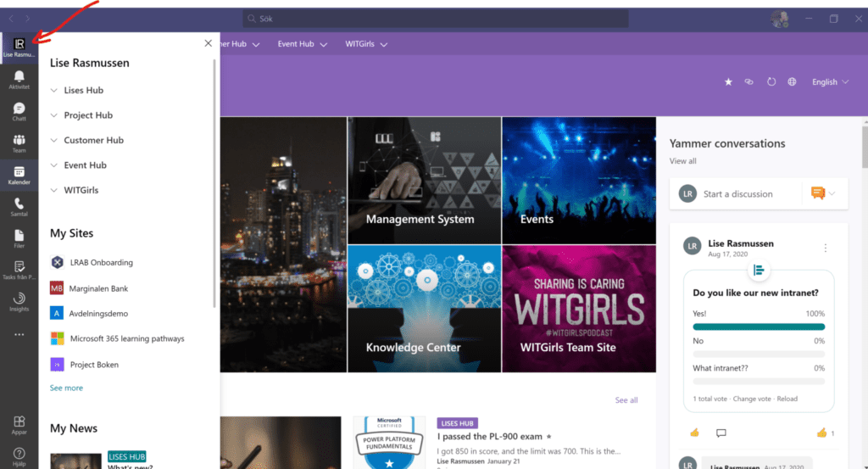Click See more under My Sites
Viewport: 868px width, 469px height.
click(66, 388)
